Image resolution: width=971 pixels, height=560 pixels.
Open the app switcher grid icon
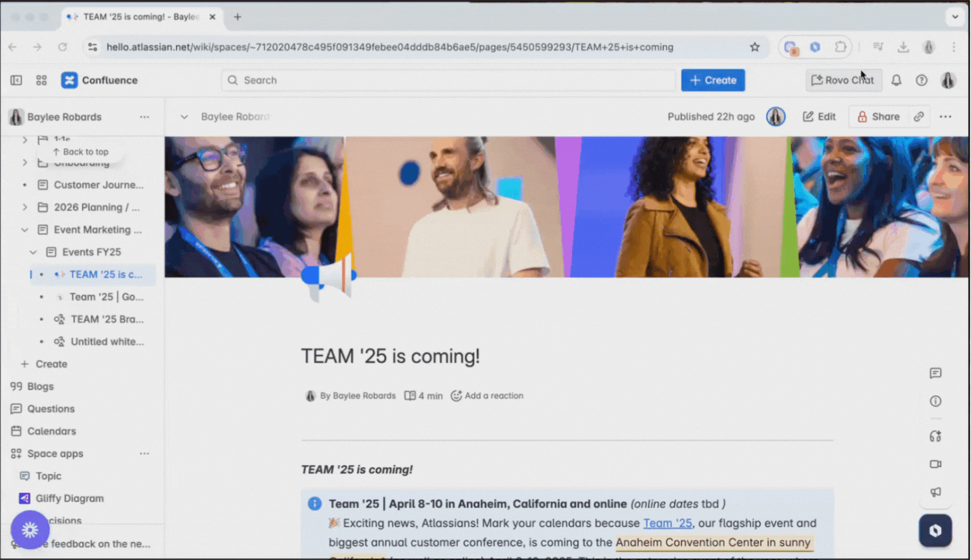(x=41, y=80)
